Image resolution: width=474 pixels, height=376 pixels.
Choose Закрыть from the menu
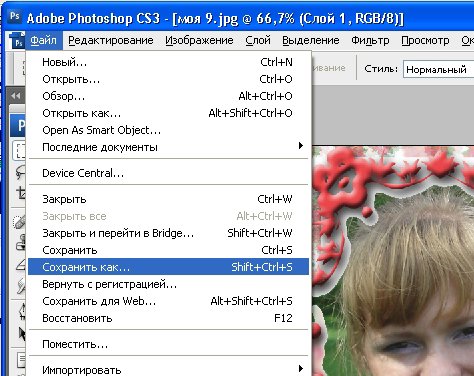coord(168,199)
